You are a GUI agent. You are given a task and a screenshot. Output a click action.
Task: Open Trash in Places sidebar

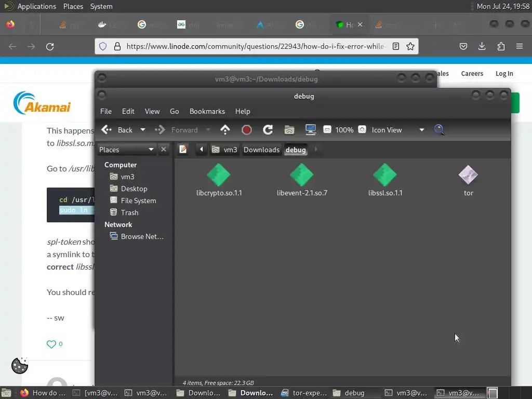click(124, 212)
